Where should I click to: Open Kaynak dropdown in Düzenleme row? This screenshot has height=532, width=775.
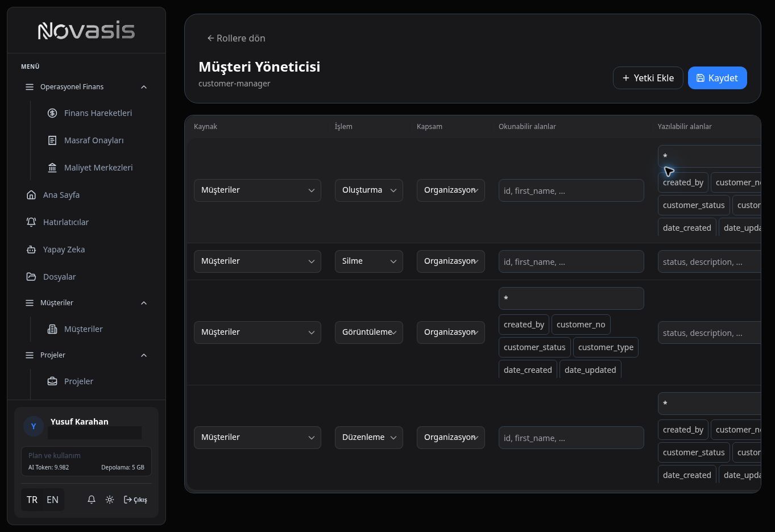click(258, 438)
